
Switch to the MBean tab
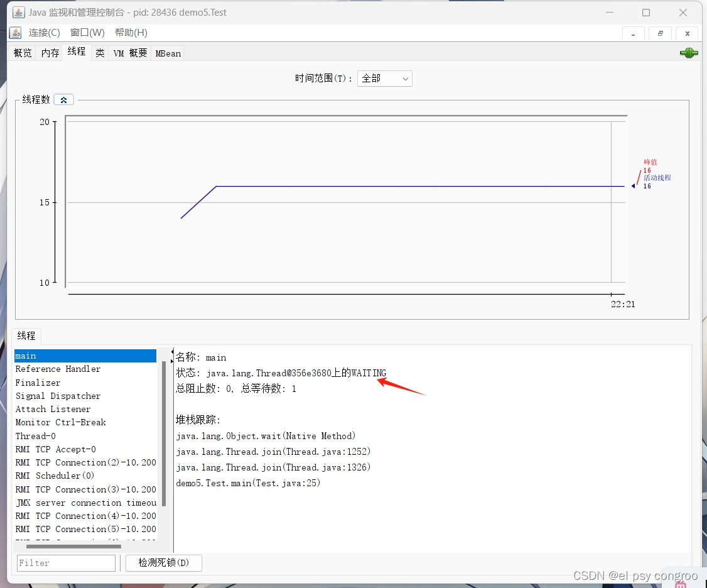[x=168, y=53]
